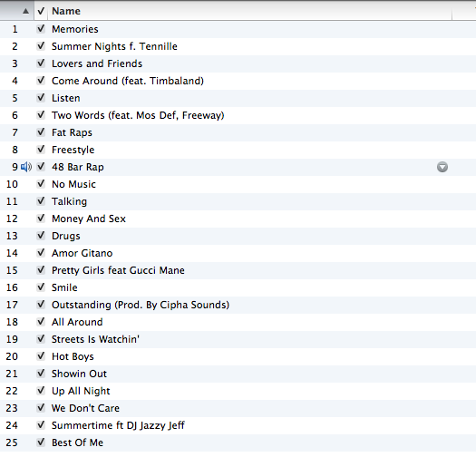Image resolution: width=476 pixels, height=457 pixels.
Task: Uncheck the Best Of Me checkbox
Action: tap(41, 442)
